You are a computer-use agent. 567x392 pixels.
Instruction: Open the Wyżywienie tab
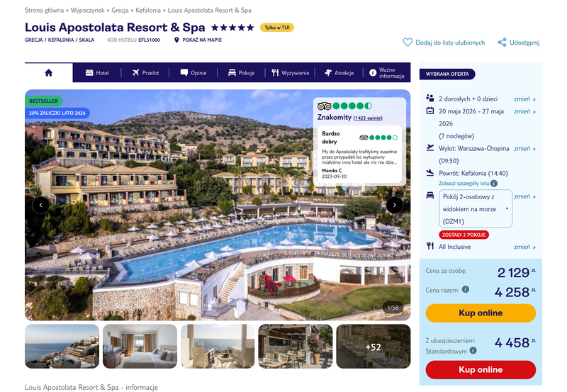point(291,73)
